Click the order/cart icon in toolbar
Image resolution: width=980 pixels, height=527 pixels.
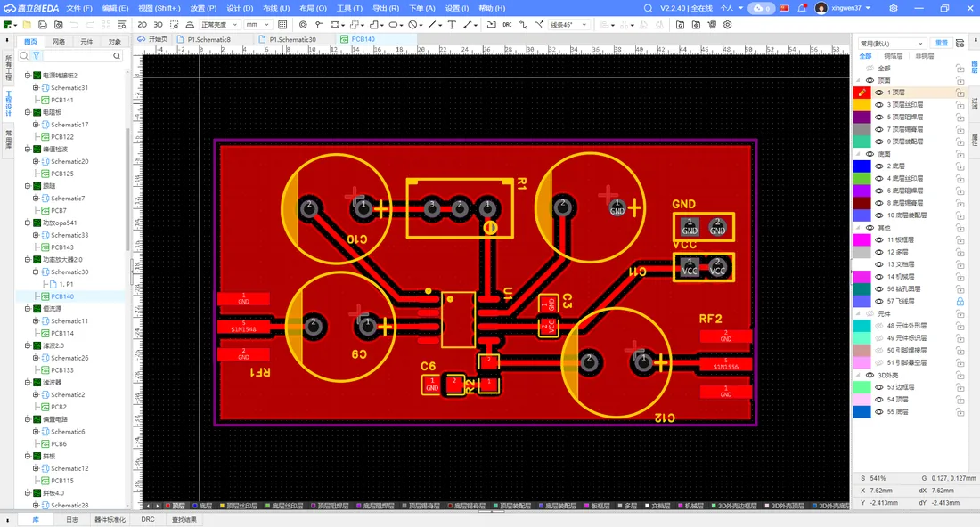click(712, 25)
